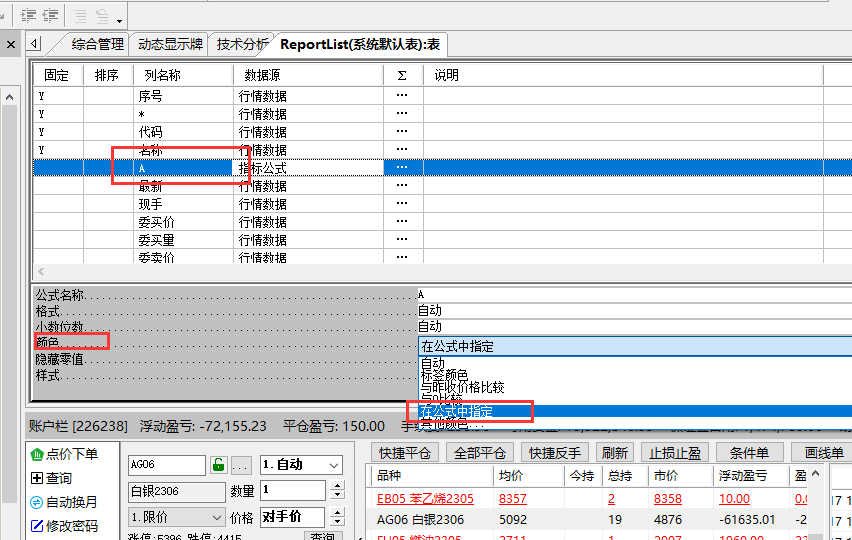
Task: Click the 止损止盈 button
Action: click(675, 453)
